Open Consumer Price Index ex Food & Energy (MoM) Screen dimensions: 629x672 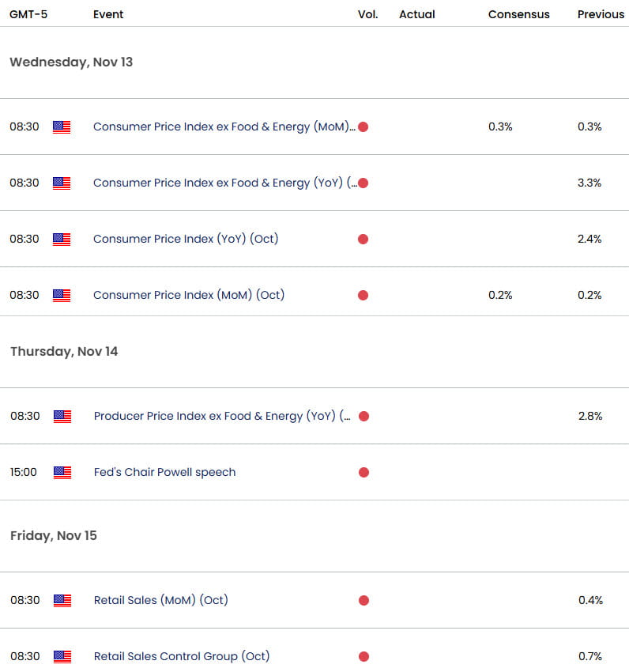[224, 126]
